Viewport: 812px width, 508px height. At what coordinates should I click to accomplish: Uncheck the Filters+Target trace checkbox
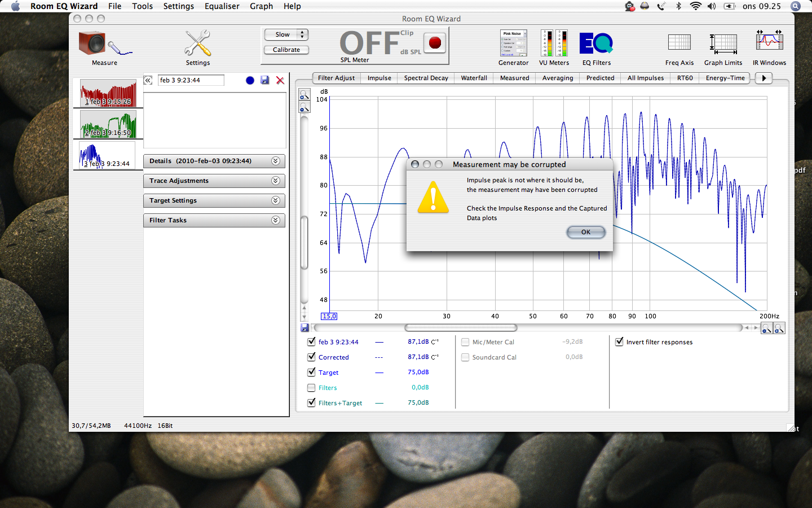point(311,402)
